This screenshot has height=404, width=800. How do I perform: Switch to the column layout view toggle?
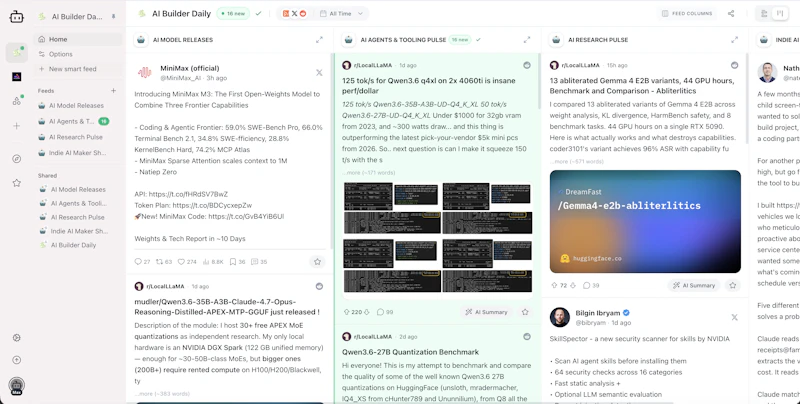pos(779,14)
